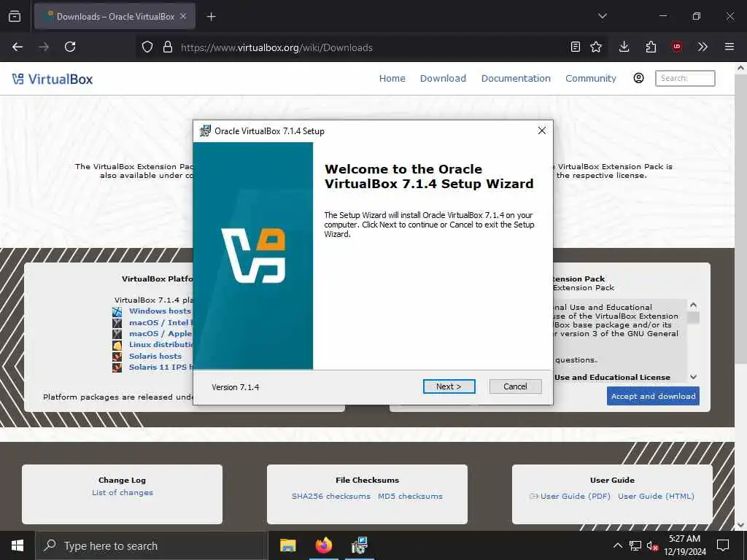
Task: Open the Windows Start menu
Action: point(18,545)
